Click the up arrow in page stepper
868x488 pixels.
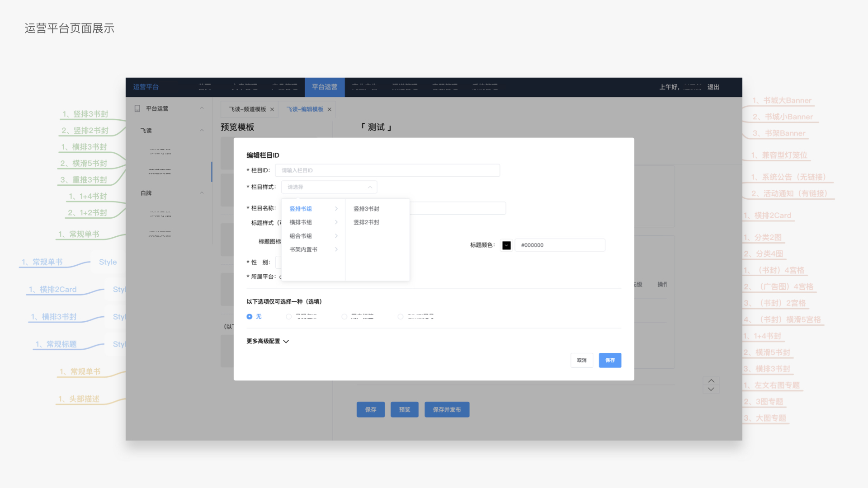[711, 381]
